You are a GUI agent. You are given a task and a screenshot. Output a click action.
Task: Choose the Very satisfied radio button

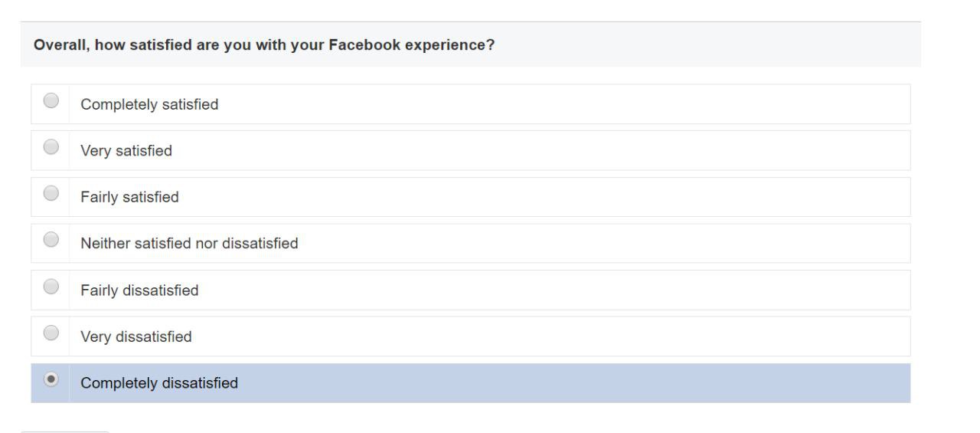tap(51, 148)
